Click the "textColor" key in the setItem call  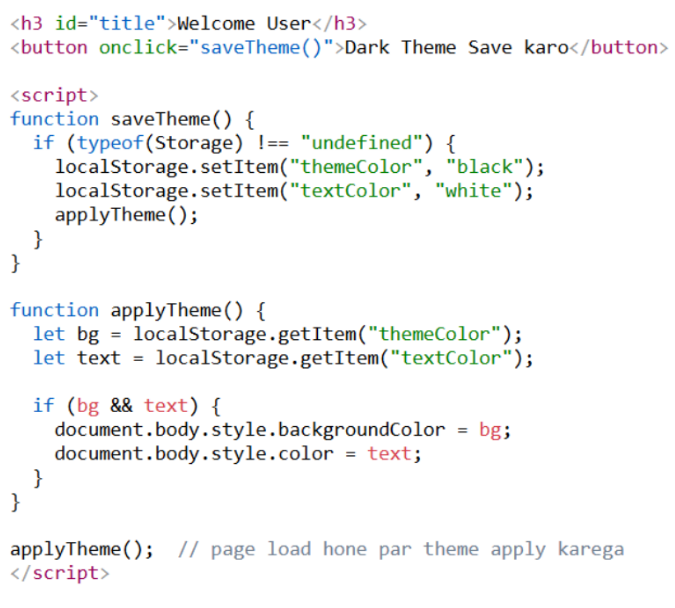(x=351, y=191)
